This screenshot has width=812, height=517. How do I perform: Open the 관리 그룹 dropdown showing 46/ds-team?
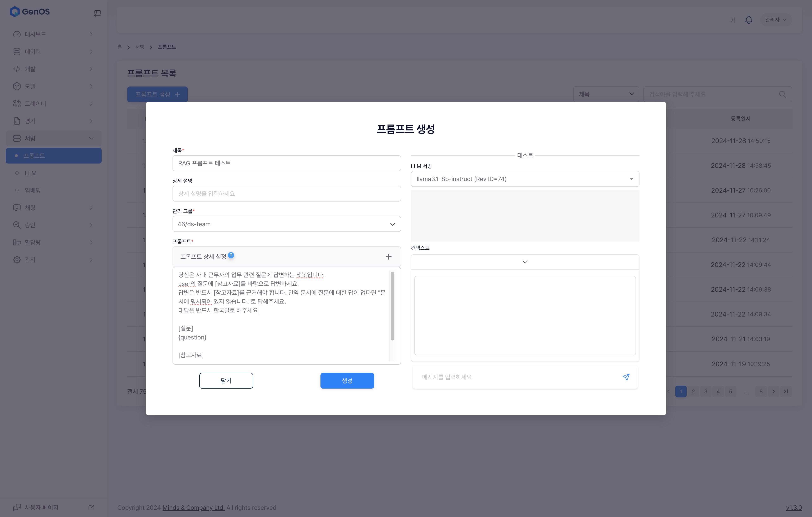click(286, 224)
